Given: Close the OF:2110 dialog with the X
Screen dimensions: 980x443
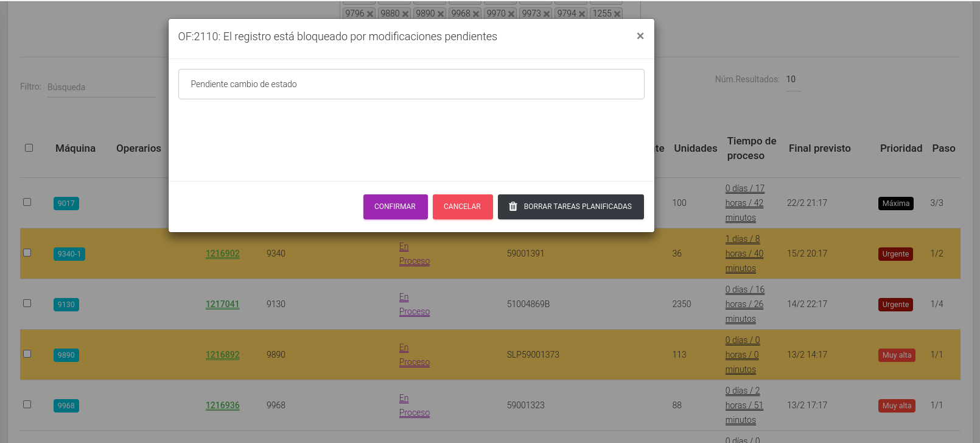Looking at the screenshot, I should click(x=640, y=36).
